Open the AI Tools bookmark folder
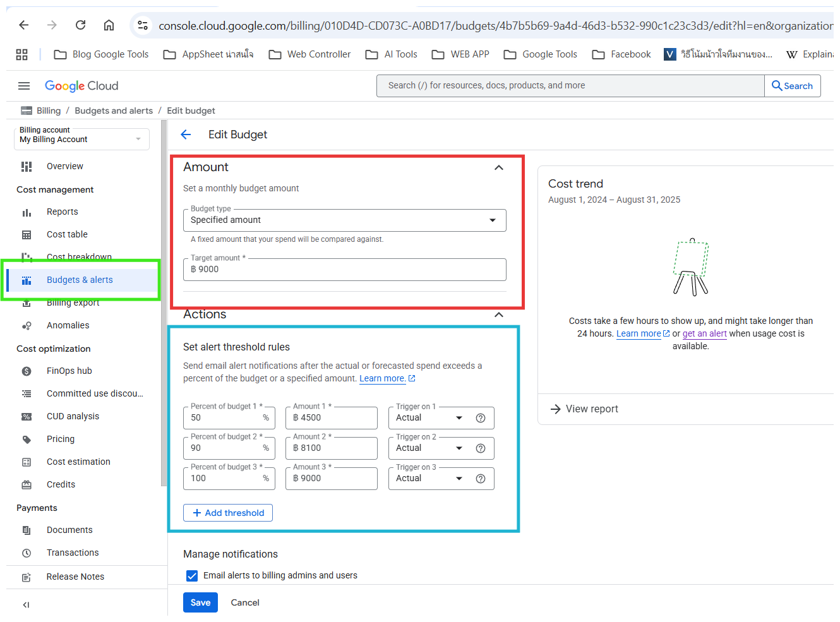840x622 pixels. [392, 54]
